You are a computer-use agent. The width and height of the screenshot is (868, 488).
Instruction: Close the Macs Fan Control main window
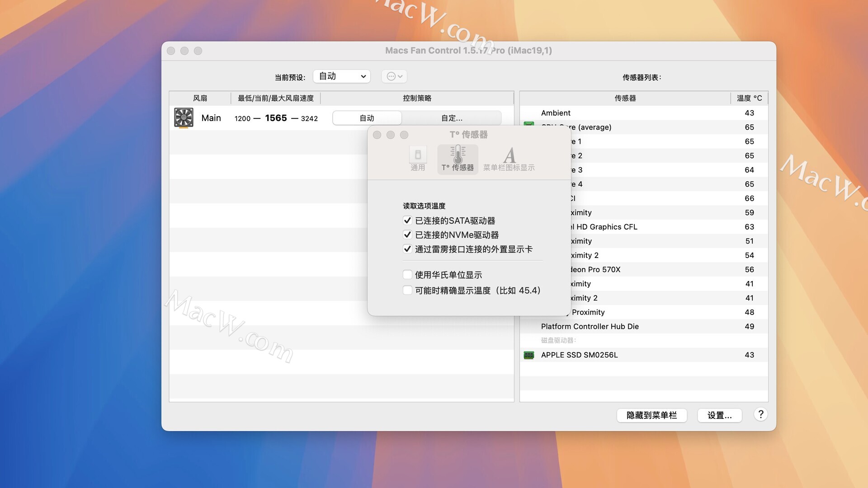point(171,51)
